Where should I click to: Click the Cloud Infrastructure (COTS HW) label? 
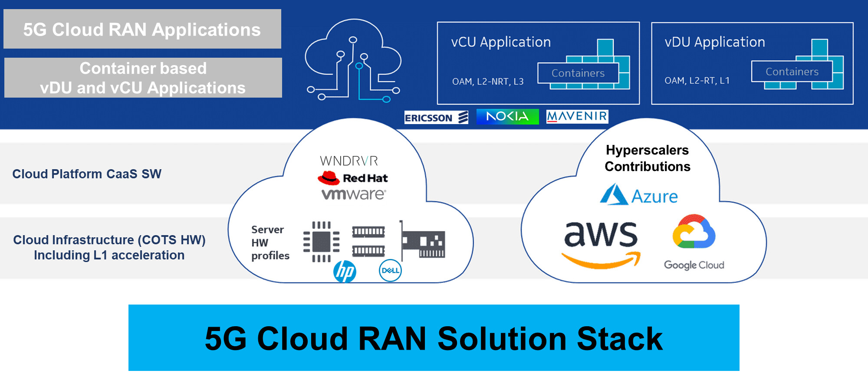coord(109,247)
